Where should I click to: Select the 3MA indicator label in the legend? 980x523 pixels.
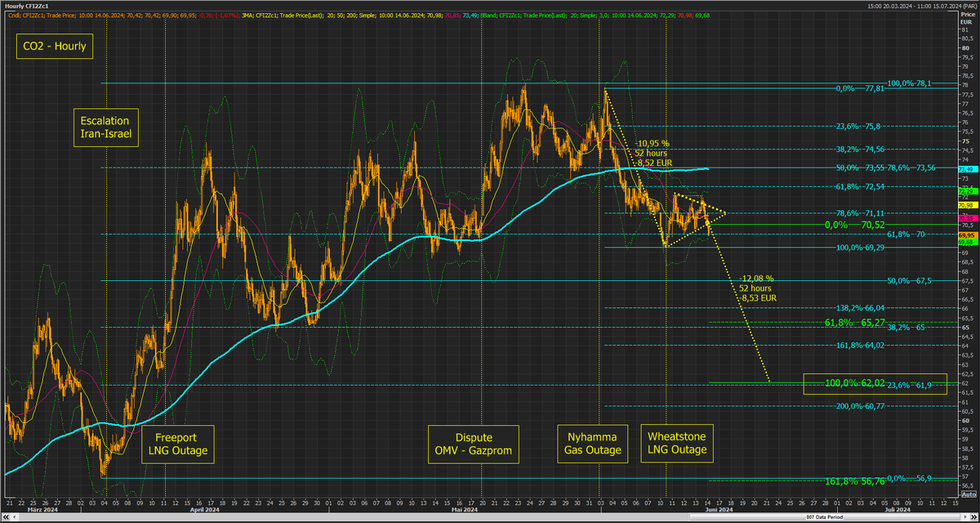pyautogui.click(x=247, y=14)
